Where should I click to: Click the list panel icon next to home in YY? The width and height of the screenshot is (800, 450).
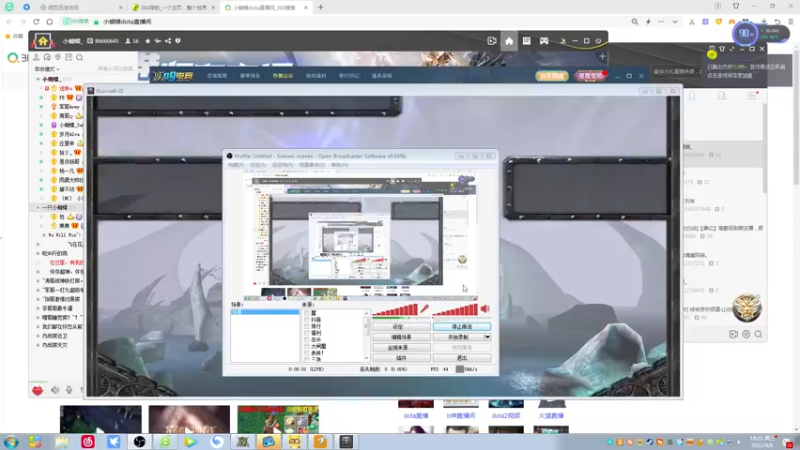527,41
